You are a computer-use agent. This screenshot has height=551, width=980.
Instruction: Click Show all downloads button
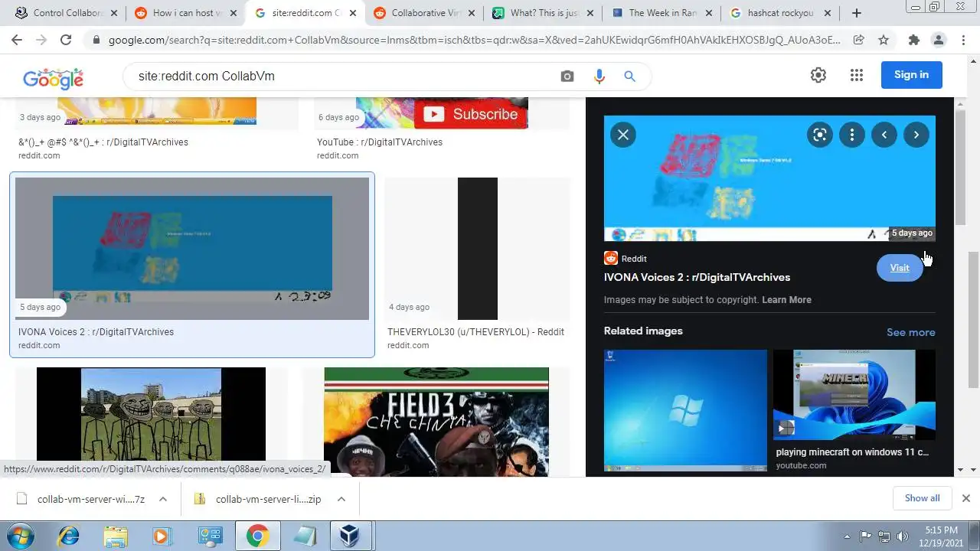[922, 498]
